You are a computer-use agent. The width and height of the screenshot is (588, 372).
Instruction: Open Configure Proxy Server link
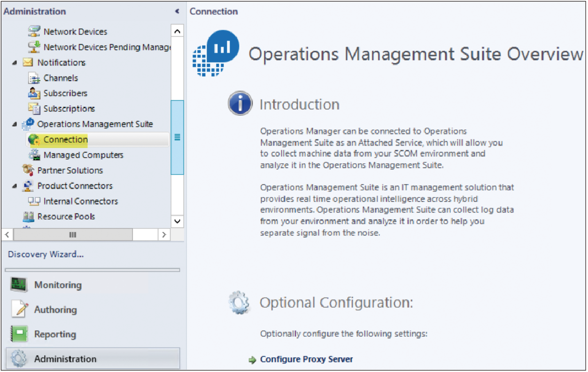point(307,359)
